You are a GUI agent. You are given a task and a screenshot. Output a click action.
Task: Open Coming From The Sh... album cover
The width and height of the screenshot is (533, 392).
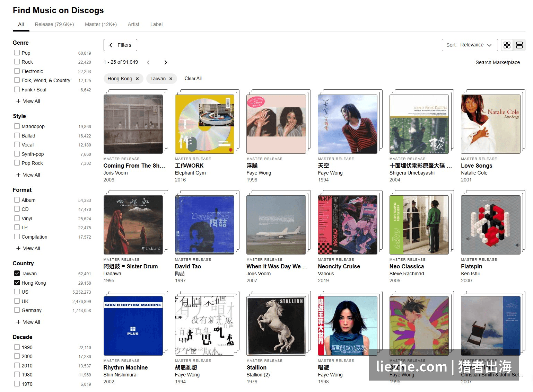tap(133, 124)
